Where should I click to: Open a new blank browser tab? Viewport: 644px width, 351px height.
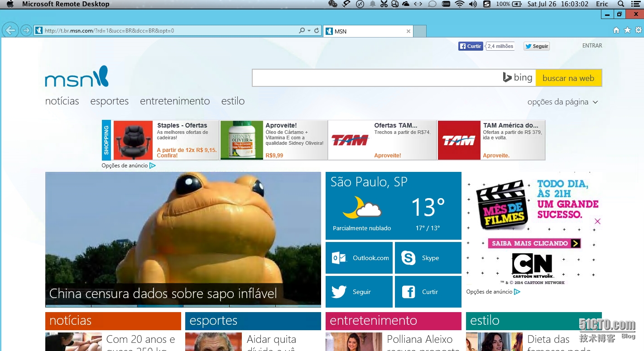coord(420,31)
